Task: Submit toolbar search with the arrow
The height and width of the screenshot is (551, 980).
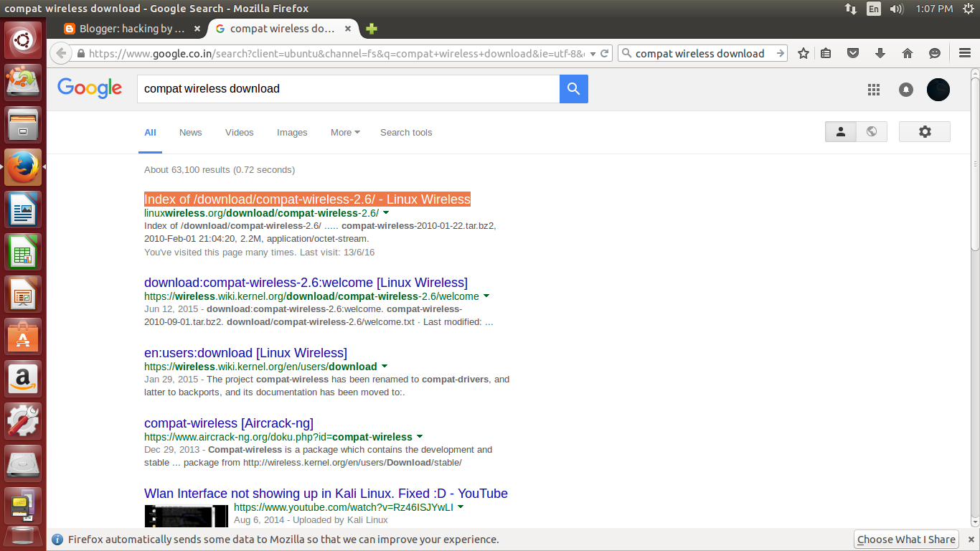Action: 781,53
